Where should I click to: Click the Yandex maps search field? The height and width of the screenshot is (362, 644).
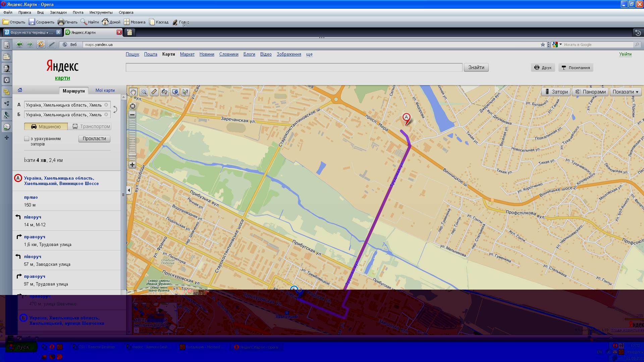[294, 67]
